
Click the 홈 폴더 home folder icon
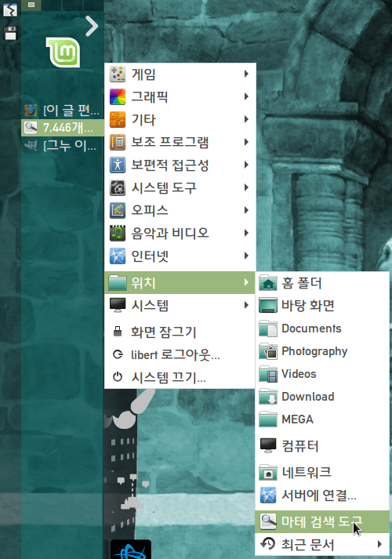[268, 283]
